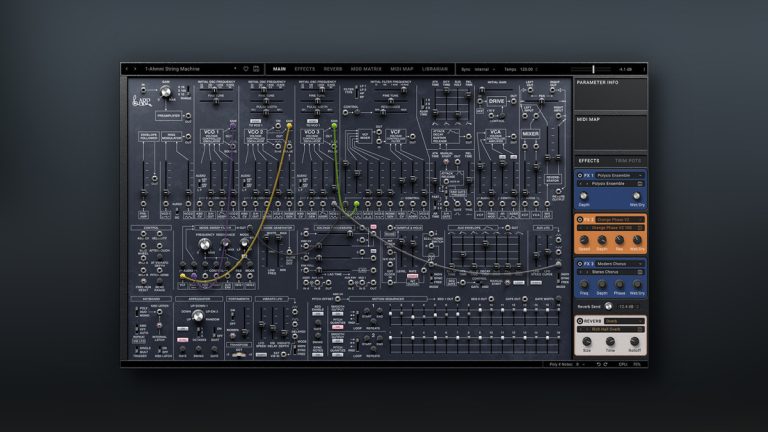The height and width of the screenshot is (432, 768).
Task: Click the MIXER module label
Action: coord(530,134)
